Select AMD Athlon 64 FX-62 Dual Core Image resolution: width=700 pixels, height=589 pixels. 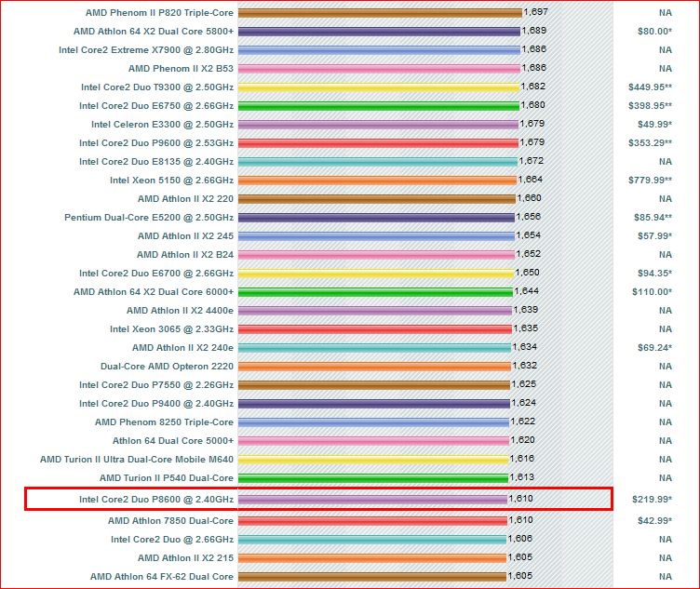(162, 577)
